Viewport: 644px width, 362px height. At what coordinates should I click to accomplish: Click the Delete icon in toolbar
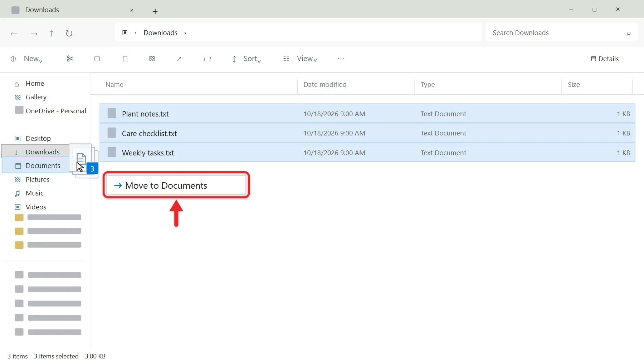[207, 59]
